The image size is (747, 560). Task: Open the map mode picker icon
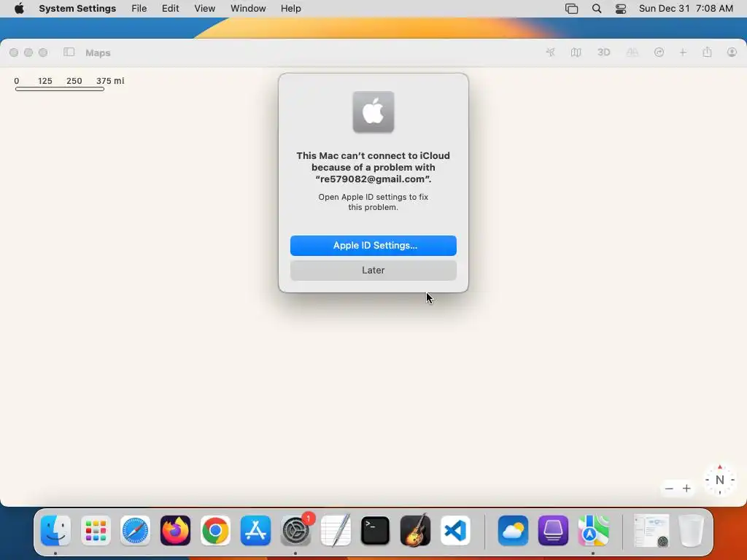(576, 52)
